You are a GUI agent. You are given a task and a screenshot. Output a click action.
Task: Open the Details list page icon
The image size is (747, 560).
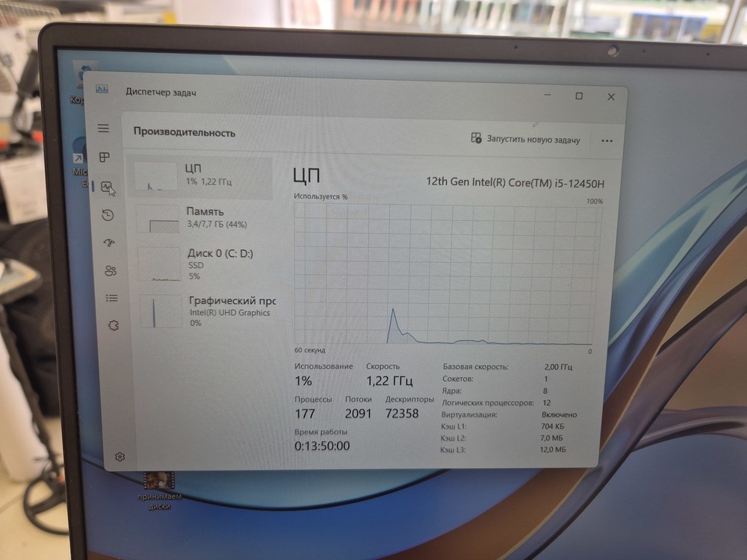pyautogui.click(x=112, y=298)
